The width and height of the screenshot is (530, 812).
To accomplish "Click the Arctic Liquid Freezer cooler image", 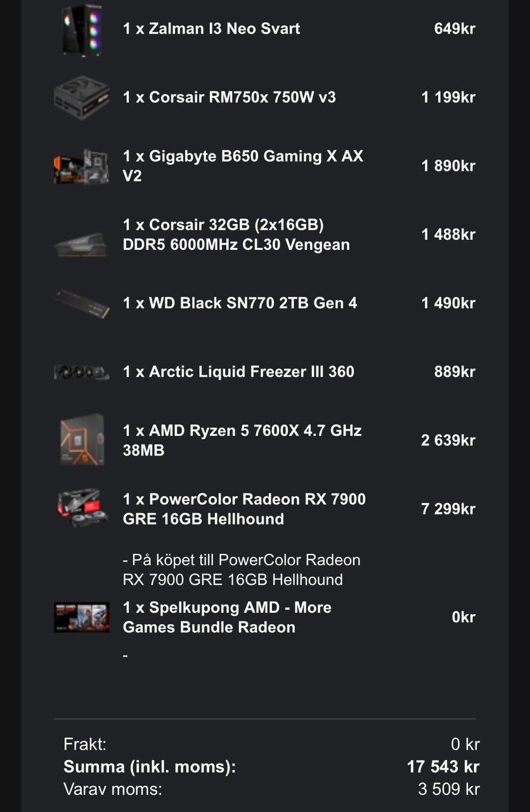I will (x=82, y=372).
